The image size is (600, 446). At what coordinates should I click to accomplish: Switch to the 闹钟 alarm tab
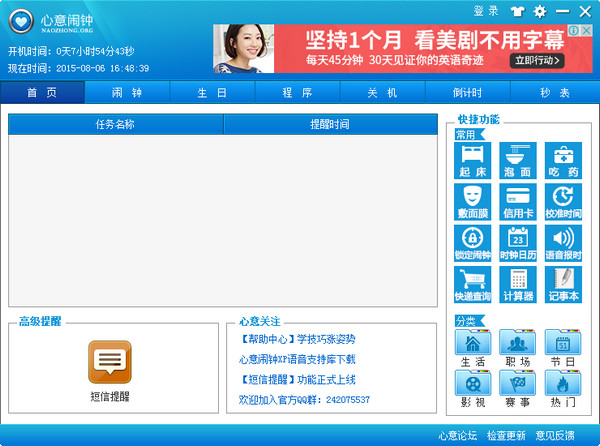pyautogui.click(x=127, y=92)
